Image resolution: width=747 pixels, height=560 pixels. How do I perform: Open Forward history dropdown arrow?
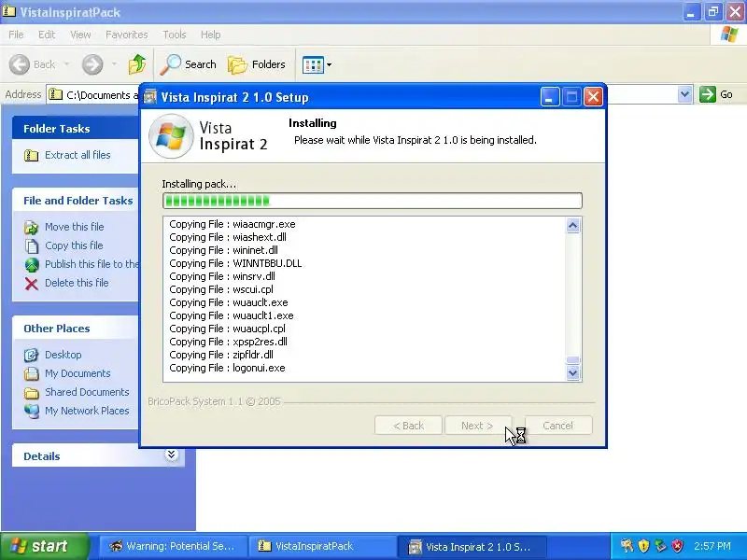coord(114,63)
